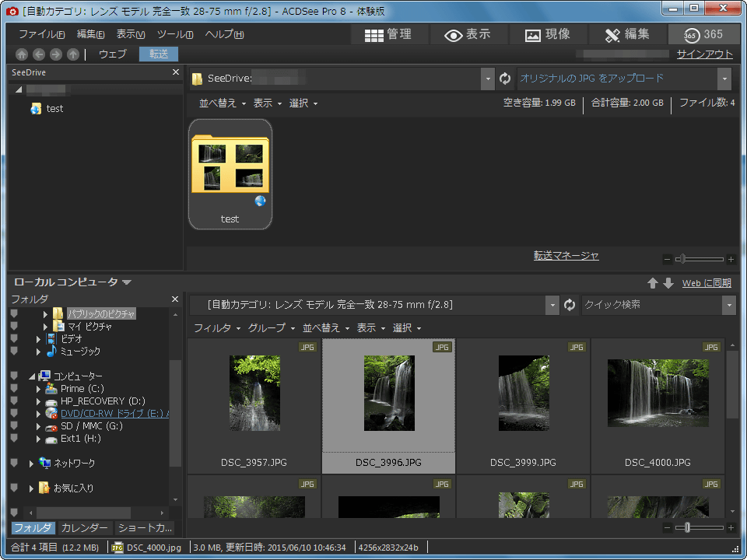Open the ファイル menu
This screenshot has height=560, width=747.
(x=41, y=34)
